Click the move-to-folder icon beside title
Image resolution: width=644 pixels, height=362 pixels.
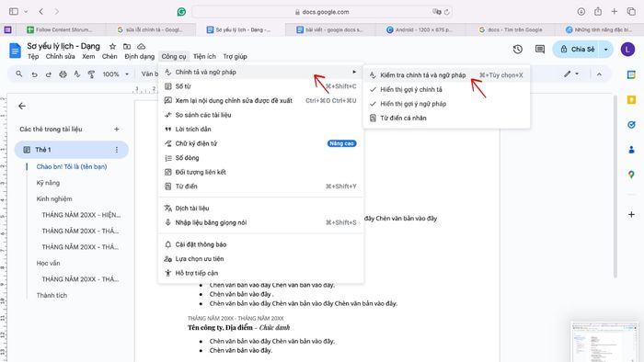pos(127,46)
